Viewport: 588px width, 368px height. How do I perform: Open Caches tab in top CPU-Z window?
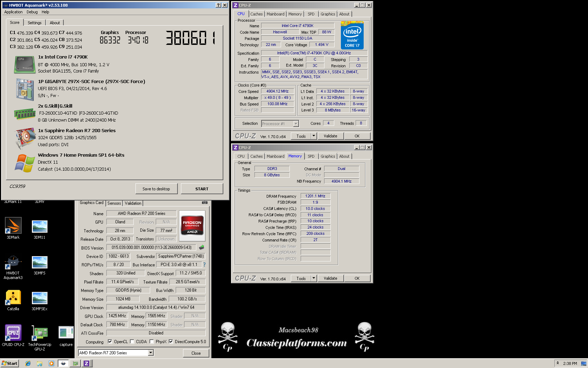pyautogui.click(x=257, y=14)
